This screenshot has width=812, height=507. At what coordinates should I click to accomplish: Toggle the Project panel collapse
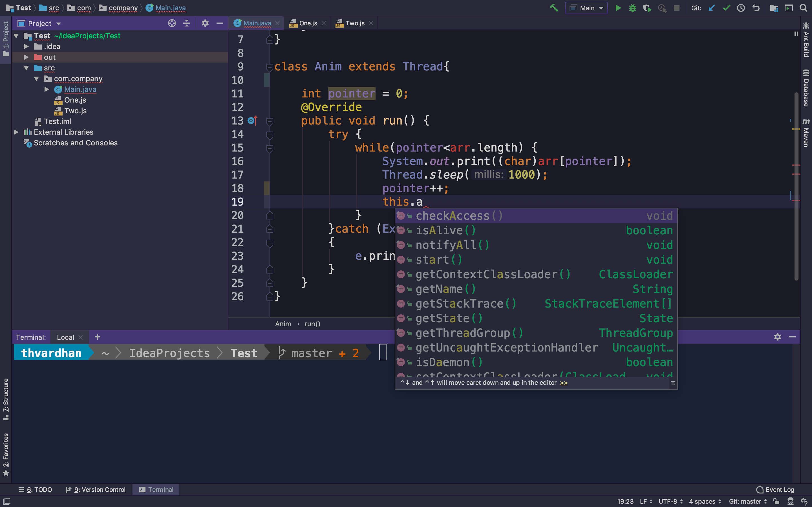(x=220, y=23)
